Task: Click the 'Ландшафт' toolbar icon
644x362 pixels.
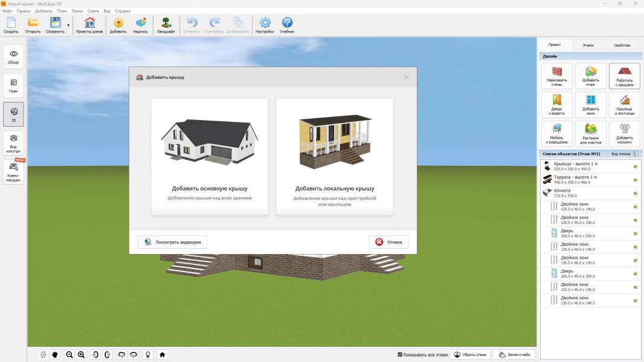Action: pos(166,25)
